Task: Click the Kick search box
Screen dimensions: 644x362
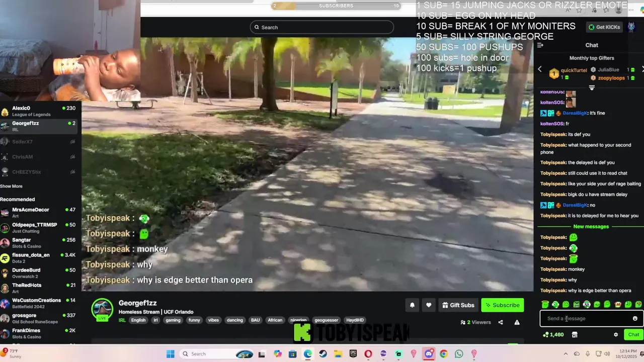Action: [322, 27]
